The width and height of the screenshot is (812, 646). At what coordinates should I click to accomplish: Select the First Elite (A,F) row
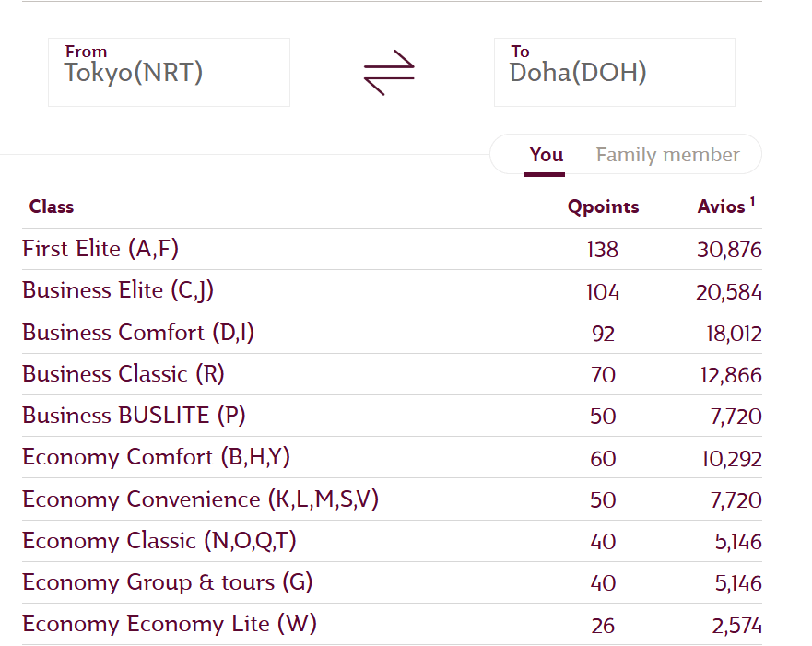coord(100,249)
